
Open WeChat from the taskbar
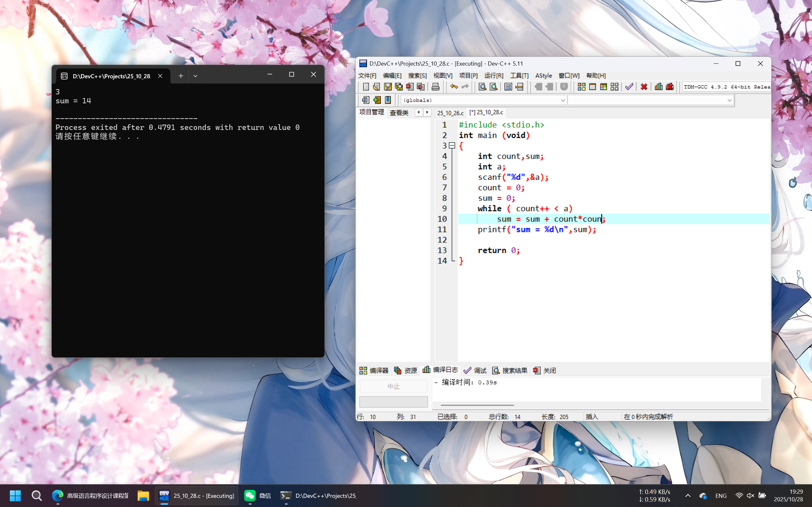coord(257,496)
